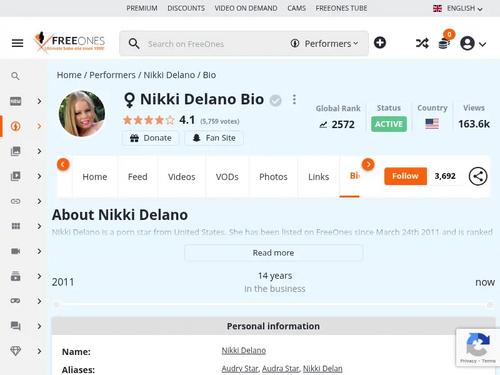Click the ACTIVE status badge
The width and height of the screenshot is (500, 375).
coord(389,124)
